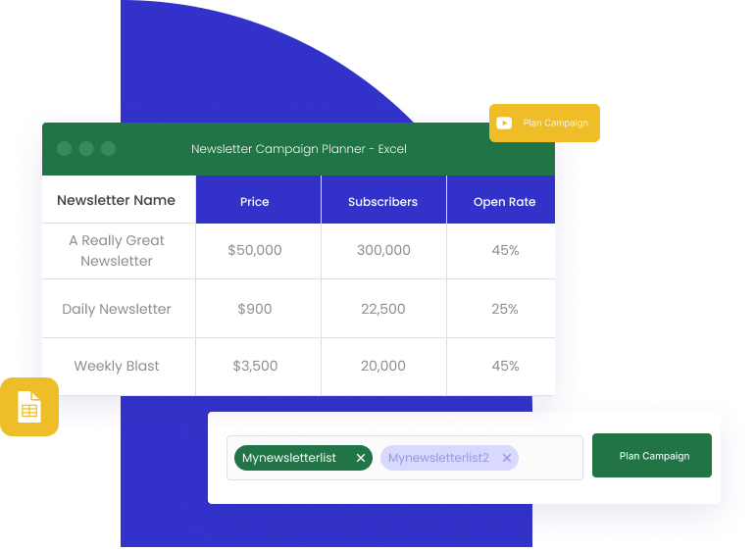The image size is (756, 551).
Task: Select the Price column header
Action: [255, 202]
